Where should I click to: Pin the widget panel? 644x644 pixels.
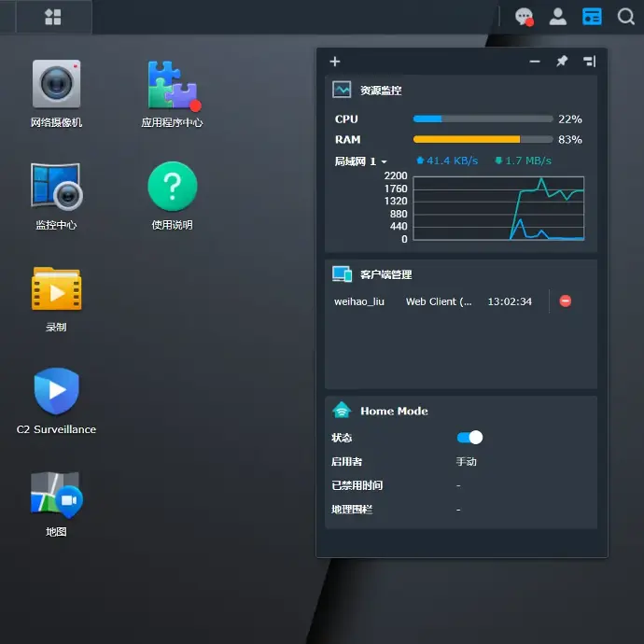tap(562, 62)
